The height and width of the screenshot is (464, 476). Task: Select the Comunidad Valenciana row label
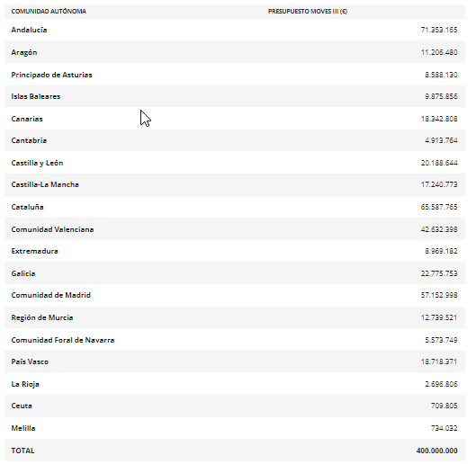coord(52,229)
